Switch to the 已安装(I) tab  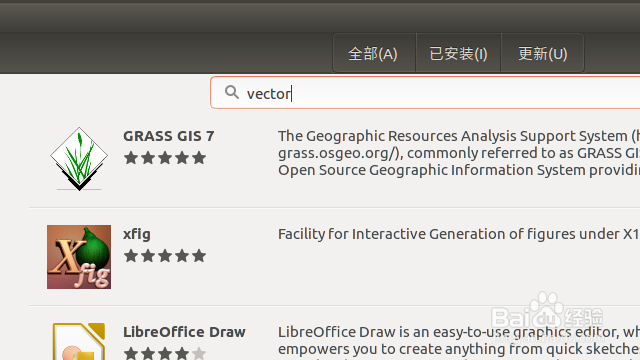(x=458, y=53)
